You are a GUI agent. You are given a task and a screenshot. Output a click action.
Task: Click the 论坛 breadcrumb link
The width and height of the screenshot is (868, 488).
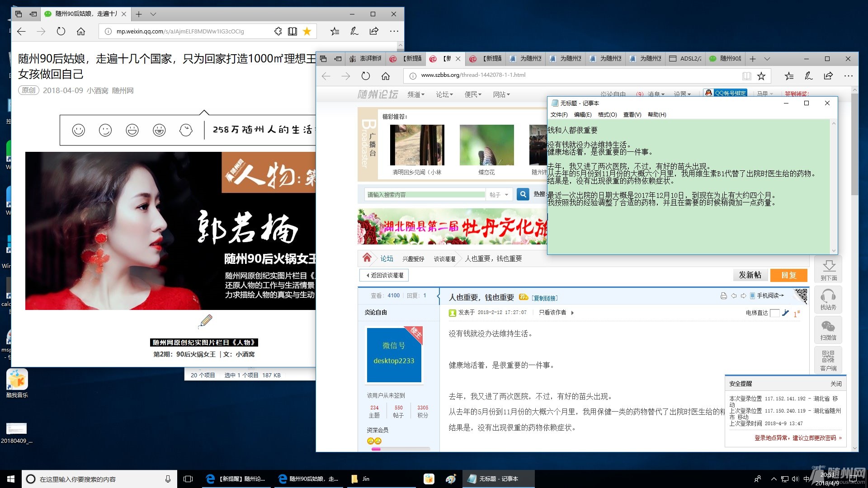[387, 258]
